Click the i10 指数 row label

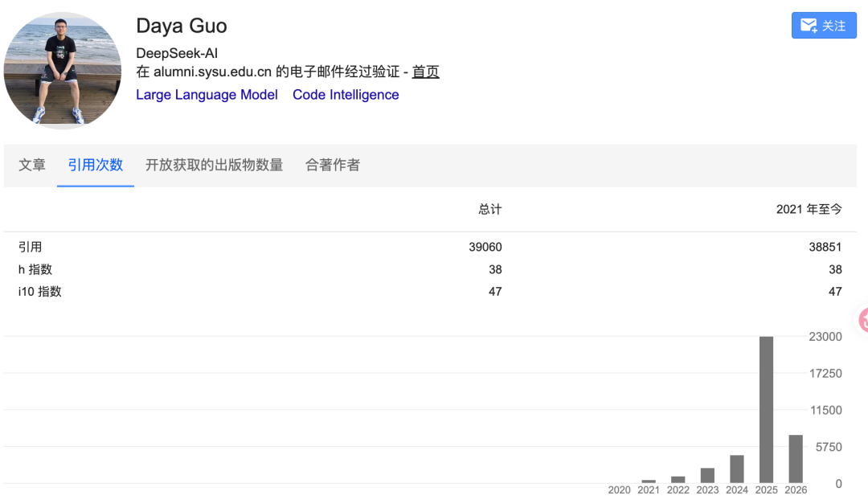tap(39, 291)
